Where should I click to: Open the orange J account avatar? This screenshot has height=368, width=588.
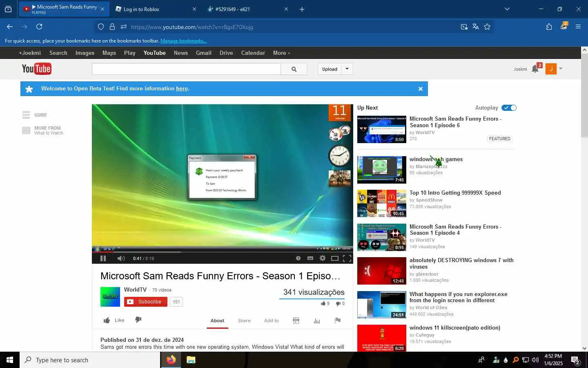(551, 69)
